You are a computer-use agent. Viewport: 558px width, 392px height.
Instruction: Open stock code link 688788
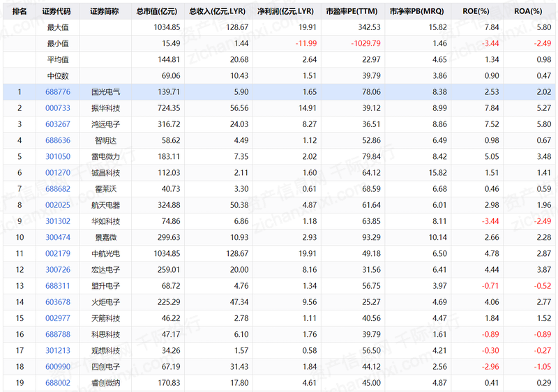[58, 334]
